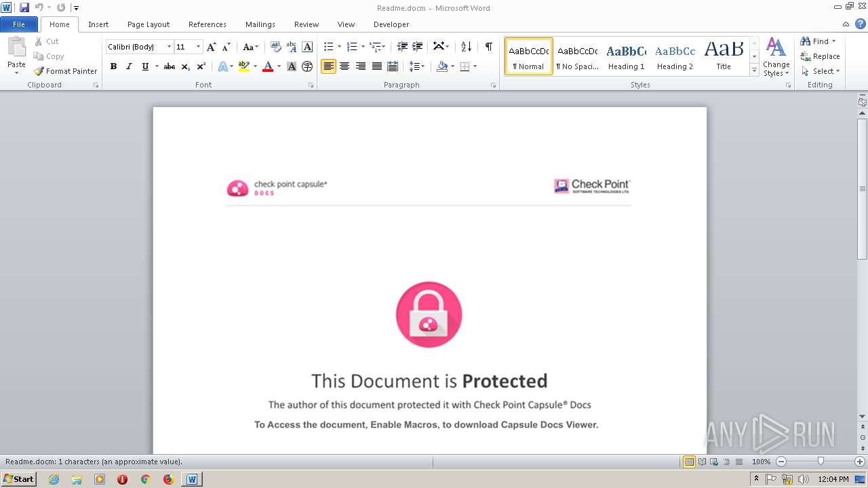
Task: Click the Distributed alignment icon
Action: (x=393, y=66)
